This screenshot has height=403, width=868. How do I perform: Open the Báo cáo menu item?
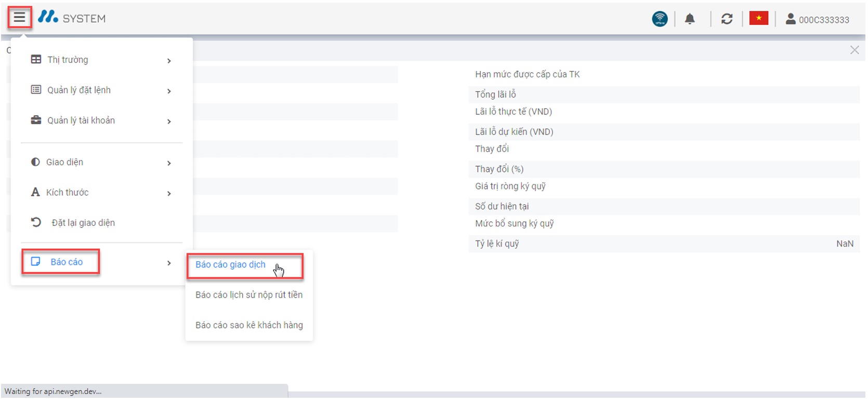(x=66, y=262)
